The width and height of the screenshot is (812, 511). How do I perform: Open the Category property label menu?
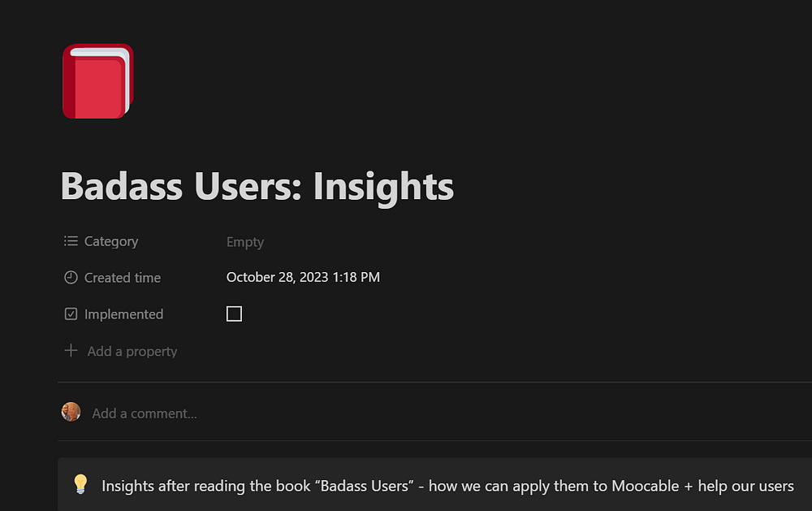tap(111, 241)
